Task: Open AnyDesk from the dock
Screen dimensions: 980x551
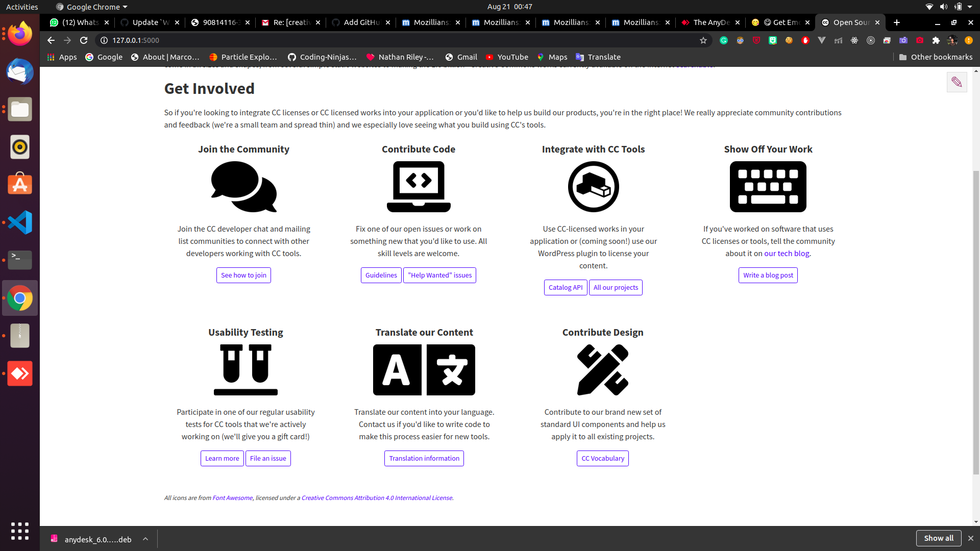Action: (19, 373)
